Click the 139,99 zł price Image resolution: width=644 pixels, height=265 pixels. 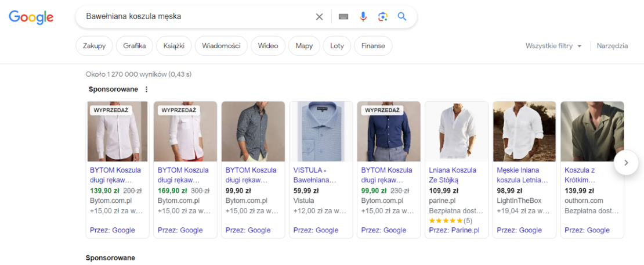click(579, 191)
